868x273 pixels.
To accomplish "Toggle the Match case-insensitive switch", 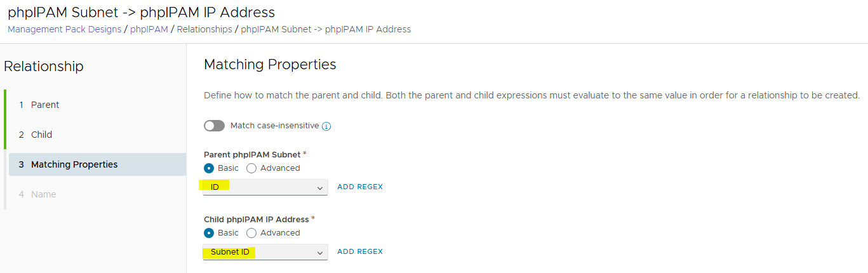I will click(x=214, y=126).
